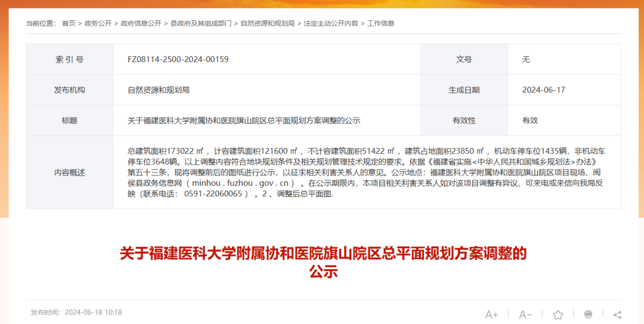Click the 当前位置 label
644x324 pixels.
tap(41, 23)
